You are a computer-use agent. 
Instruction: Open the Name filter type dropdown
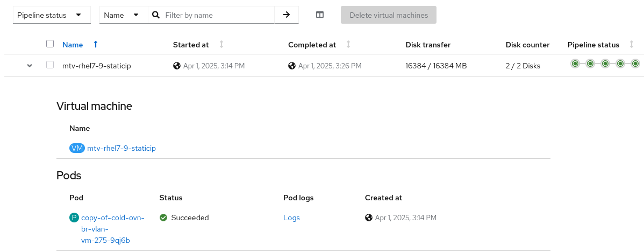[x=122, y=15]
